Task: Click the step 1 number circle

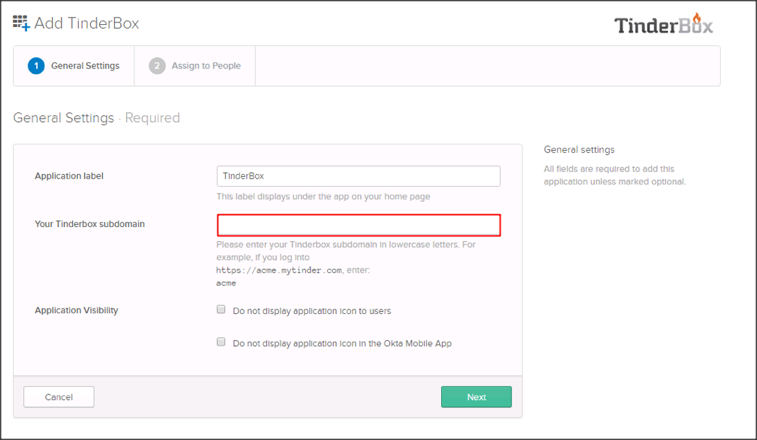Action: coord(36,66)
